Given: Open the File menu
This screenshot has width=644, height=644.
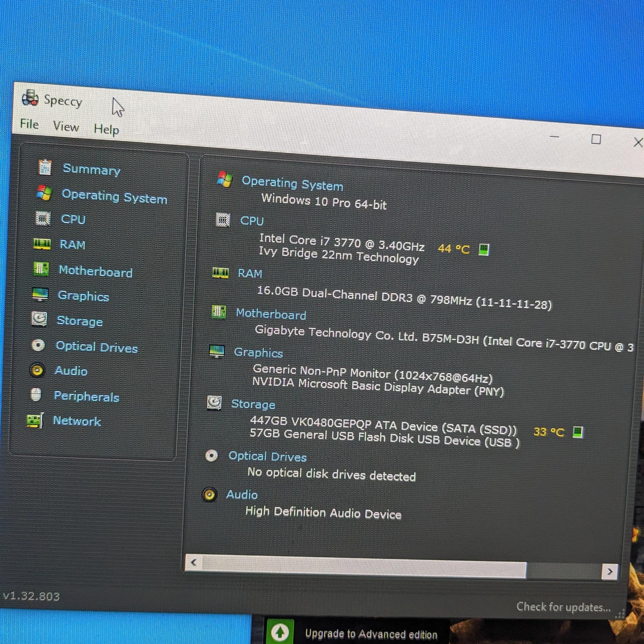Looking at the screenshot, I should tap(29, 124).
